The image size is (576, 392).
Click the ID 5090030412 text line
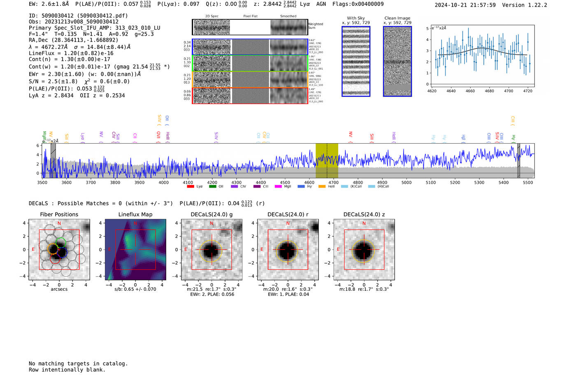(x=78, y=16)
